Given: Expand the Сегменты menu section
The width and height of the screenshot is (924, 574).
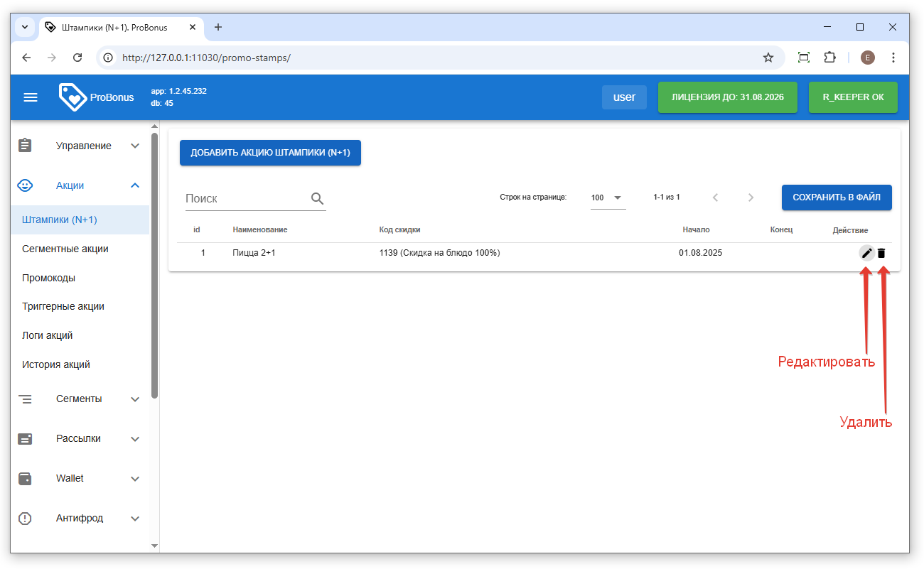Looking at the screenshot, I should point(136,399).
